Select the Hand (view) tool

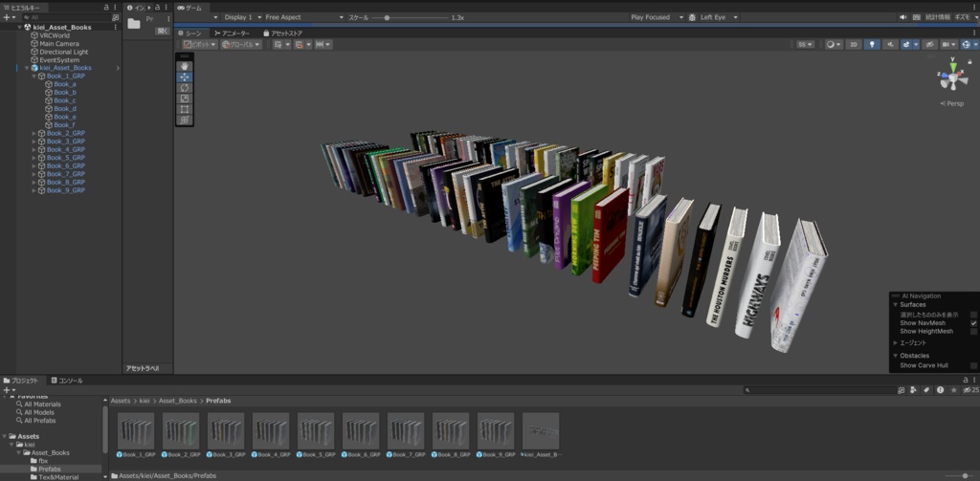185,66
